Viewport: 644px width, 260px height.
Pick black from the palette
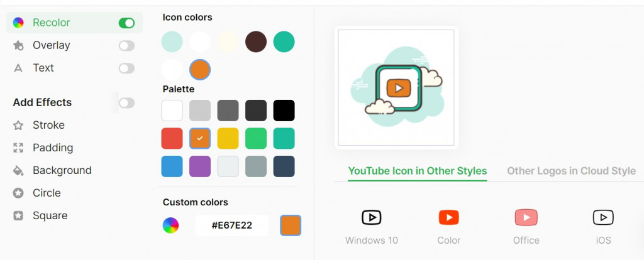[284, 111]
